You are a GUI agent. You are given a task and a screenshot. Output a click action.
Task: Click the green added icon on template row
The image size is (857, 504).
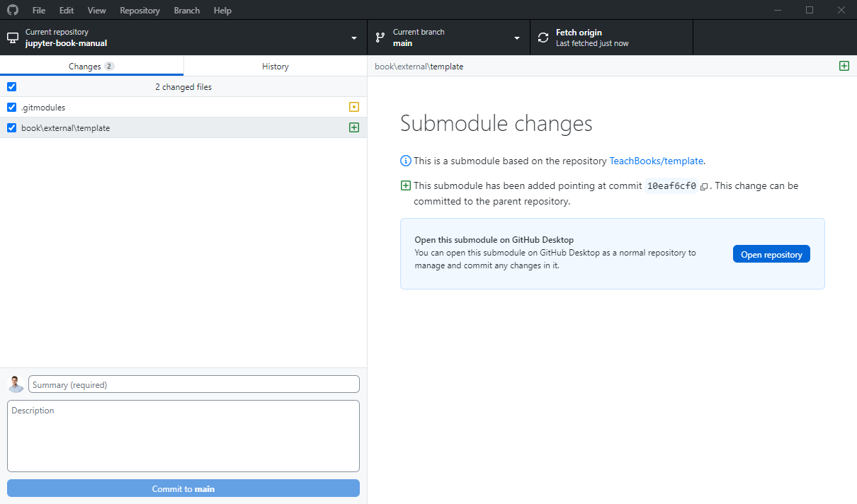(x=353, y=127)
